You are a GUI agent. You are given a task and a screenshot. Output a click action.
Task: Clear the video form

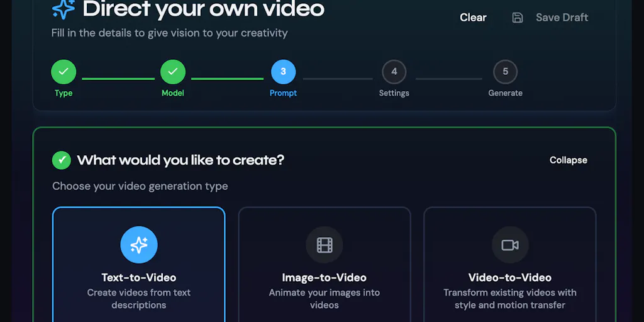click(473, 17)
